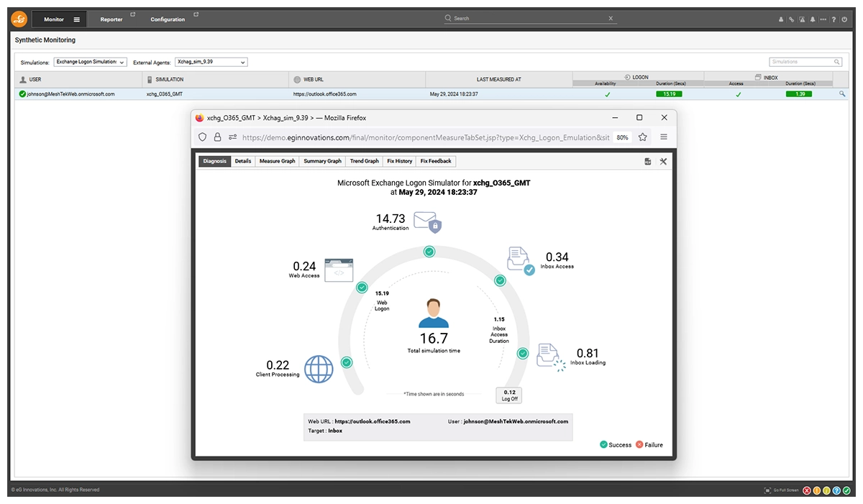Open the Configuration menu
This screenshot has width=863, height=504.
pos(168,19)
